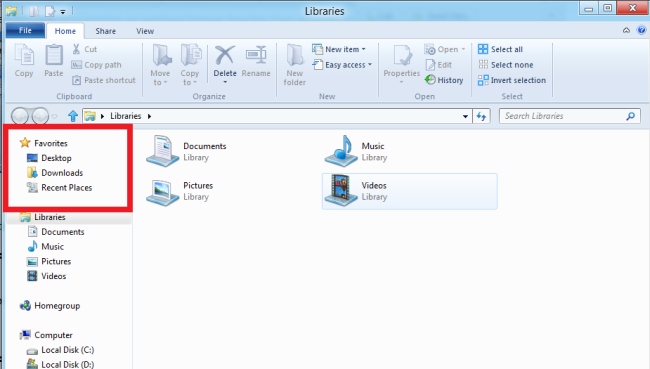Screen dimensions: 650x369
Task: Click Invert selection
Action: click(512, 80)
